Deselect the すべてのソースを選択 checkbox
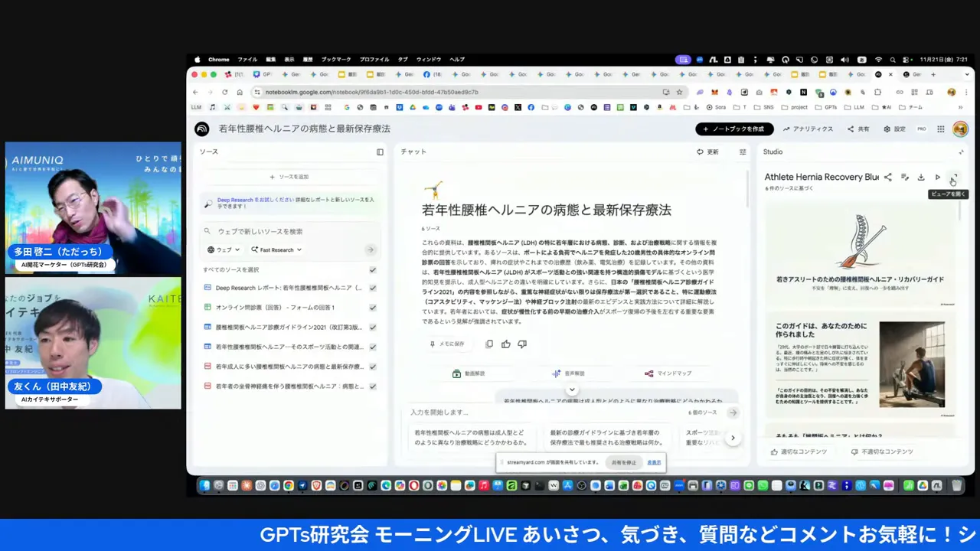Image resolution: width=980 pixels, height=551 pixels. 373,269
